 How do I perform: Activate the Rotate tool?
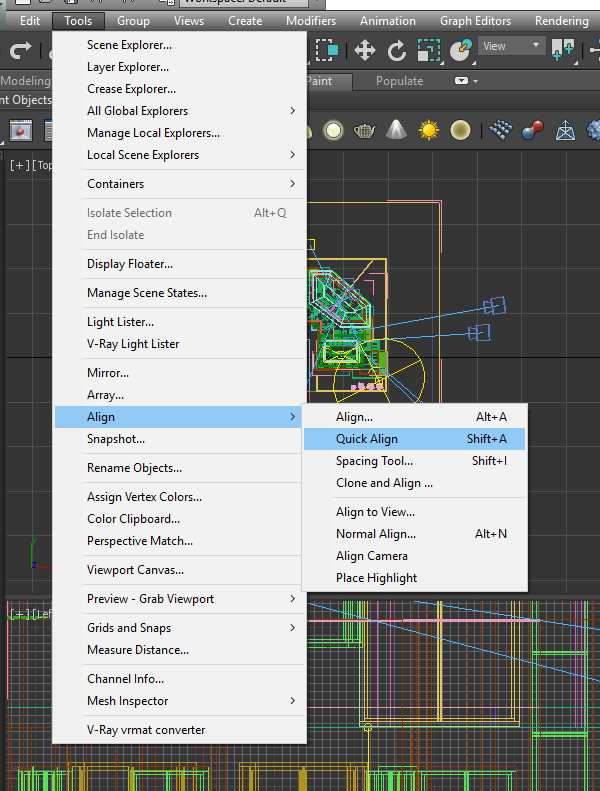coord(397,50)
